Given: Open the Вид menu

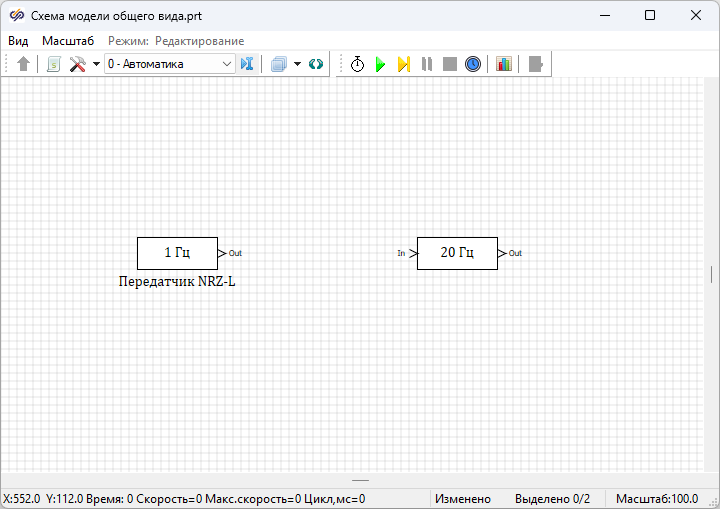Looking at the screenshot, I should click(x=18, y=41).
